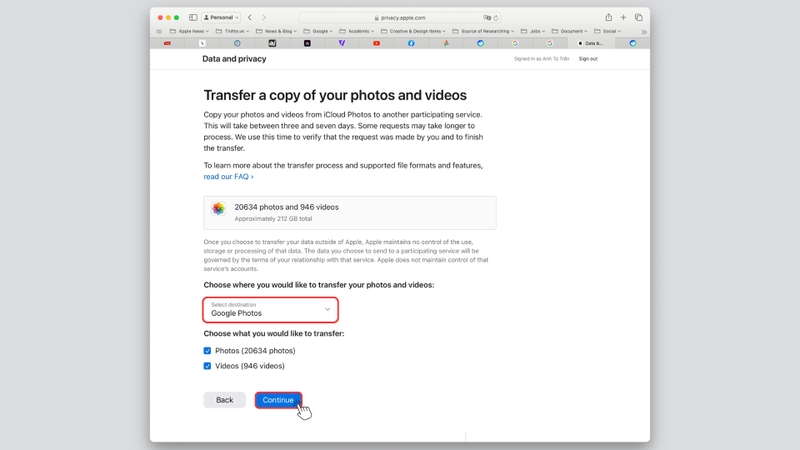Click the bookmarks grid icon
Viewport: 800px width, 450px height.
(x=159, y=31)
